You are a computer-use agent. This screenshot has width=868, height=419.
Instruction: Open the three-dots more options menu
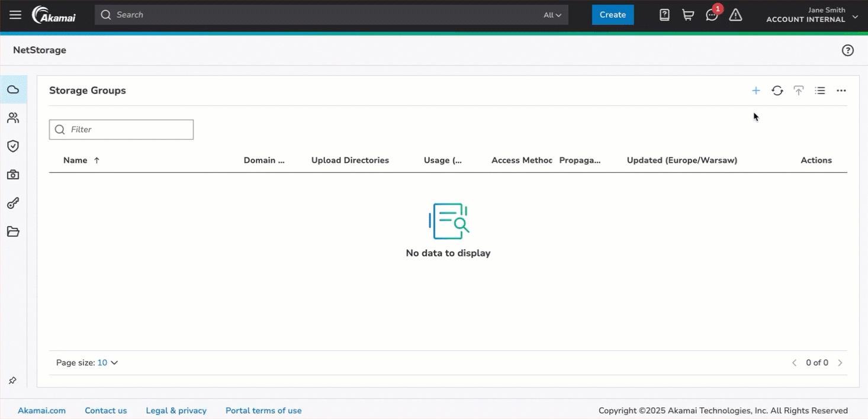[841, 91]
